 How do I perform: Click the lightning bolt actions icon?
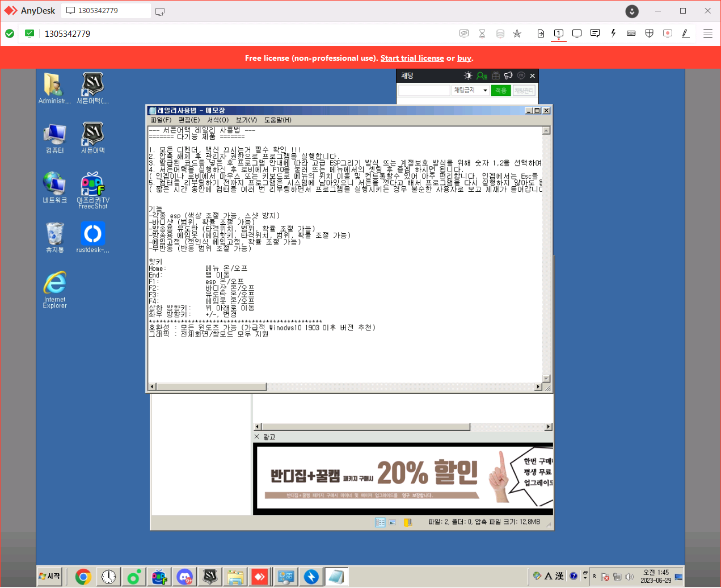pyautogui.click(x=613, y=33)
